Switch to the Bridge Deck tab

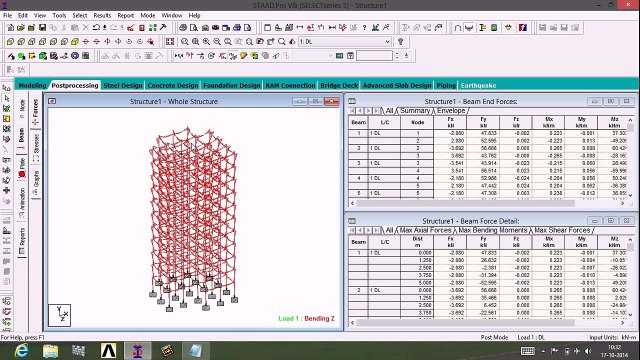click(x=339, y=85)
